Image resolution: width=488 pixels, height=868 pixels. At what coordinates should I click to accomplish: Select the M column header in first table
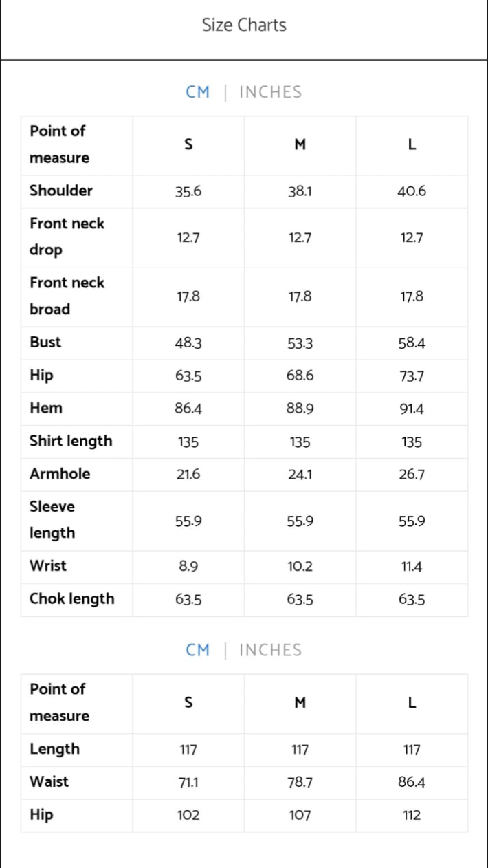click(300, 145)
